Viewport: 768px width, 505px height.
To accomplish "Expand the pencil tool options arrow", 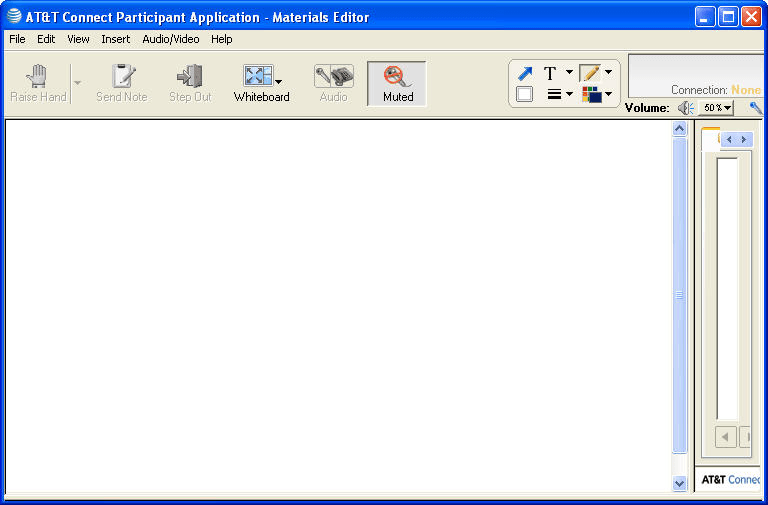I will (x=608, y=73).
